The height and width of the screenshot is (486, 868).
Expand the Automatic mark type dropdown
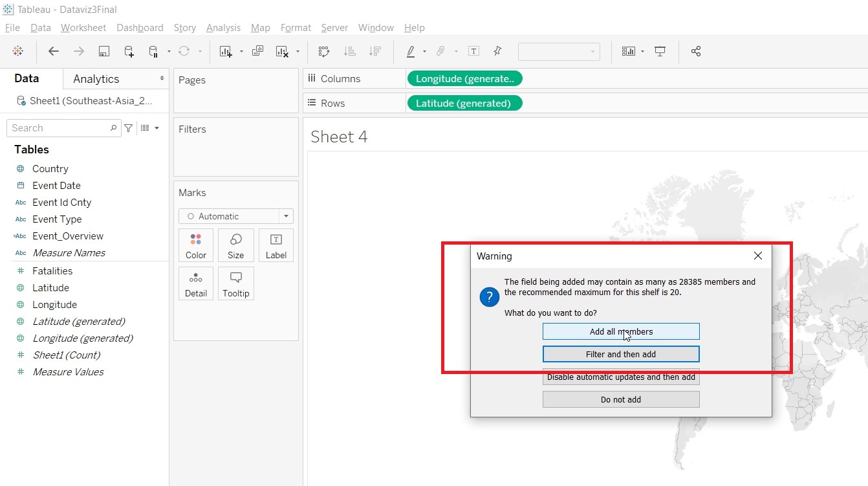pyautogui.click(x=286, y=216)
